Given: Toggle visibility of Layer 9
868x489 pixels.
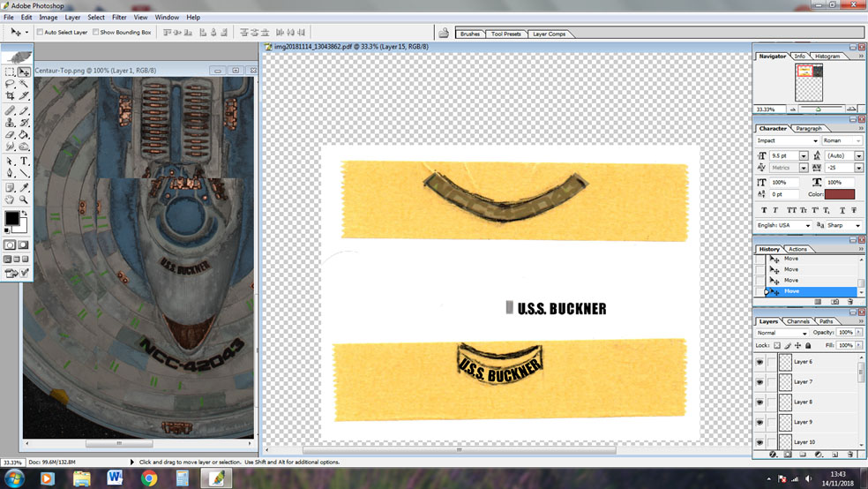Looking at the screenshot, I should point(759,422).
